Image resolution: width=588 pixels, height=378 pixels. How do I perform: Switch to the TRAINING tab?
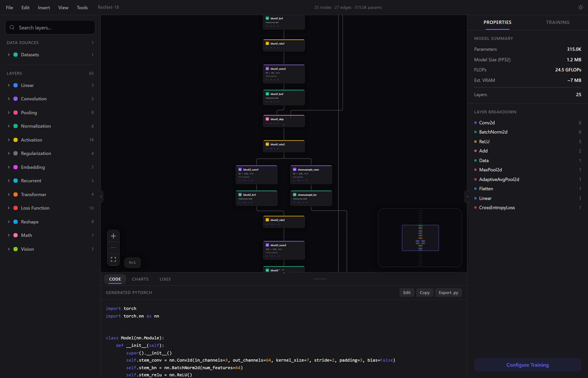click(557, 22)
